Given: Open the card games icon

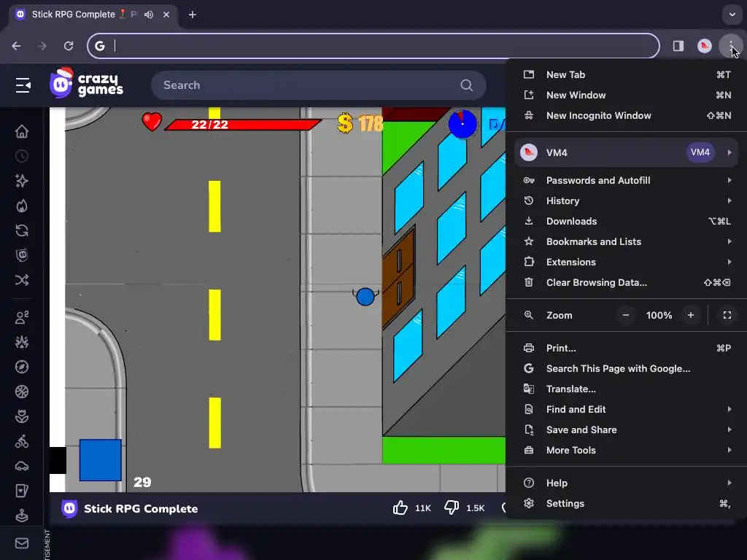Looking at the screenshot, I should point(21,491).
